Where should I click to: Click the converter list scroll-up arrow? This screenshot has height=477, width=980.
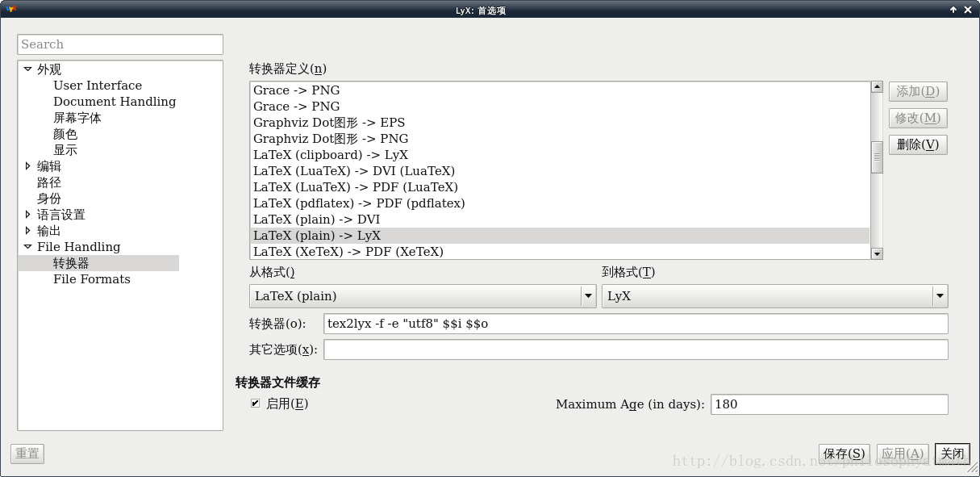877,87
